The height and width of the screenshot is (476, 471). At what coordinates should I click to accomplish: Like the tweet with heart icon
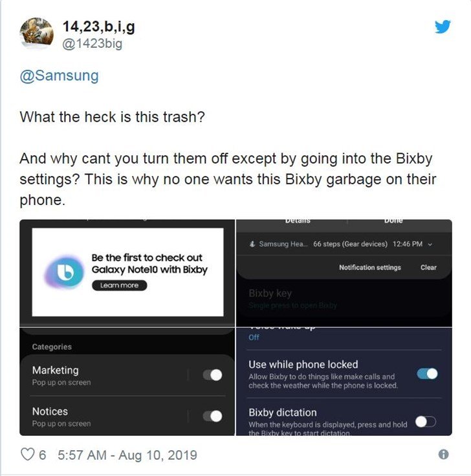(27, 455)
